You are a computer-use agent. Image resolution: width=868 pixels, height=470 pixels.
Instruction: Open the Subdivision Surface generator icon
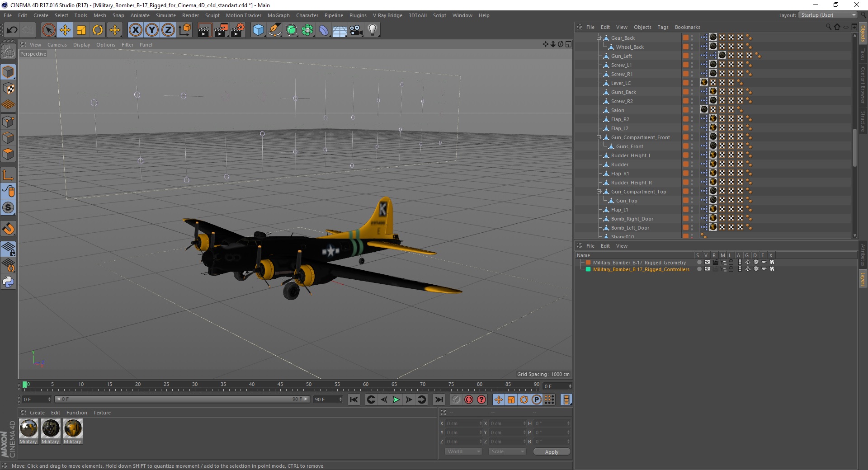(291, 30)
